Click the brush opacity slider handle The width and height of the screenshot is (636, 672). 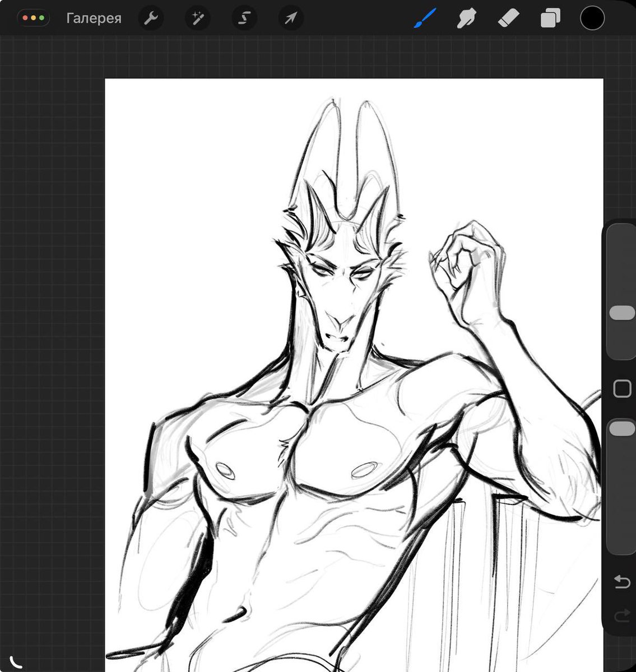point(621,428)
